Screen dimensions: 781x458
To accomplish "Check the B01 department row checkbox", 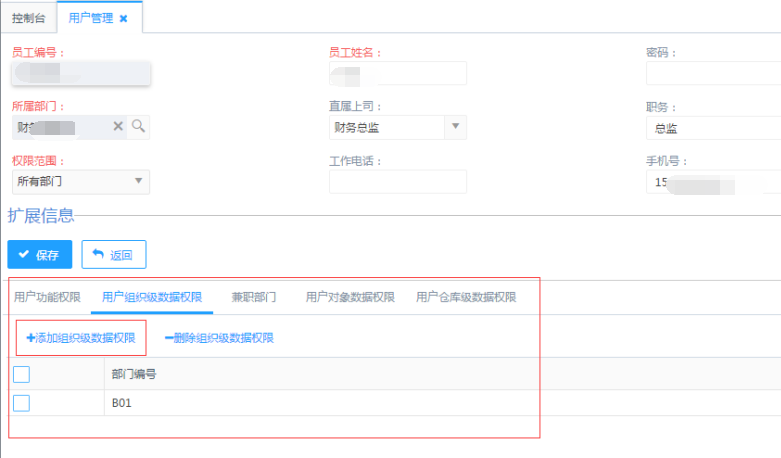I will click(22, 403).
